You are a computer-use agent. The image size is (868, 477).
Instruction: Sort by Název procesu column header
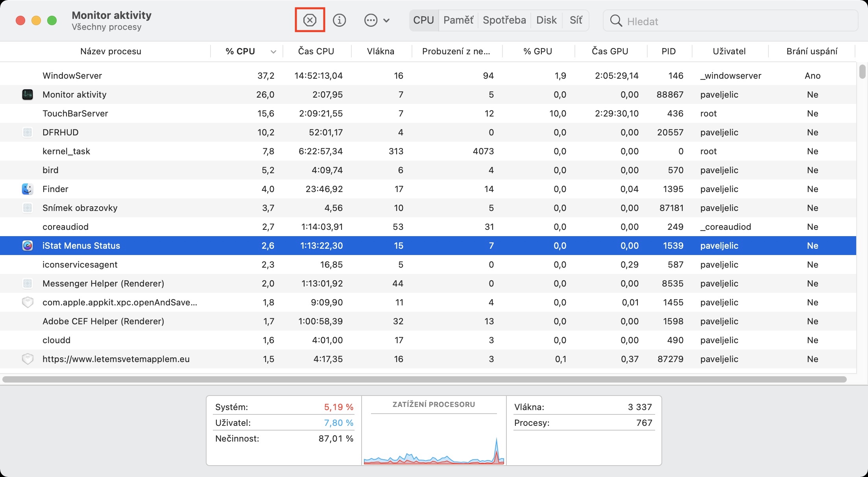coord(111,51)
